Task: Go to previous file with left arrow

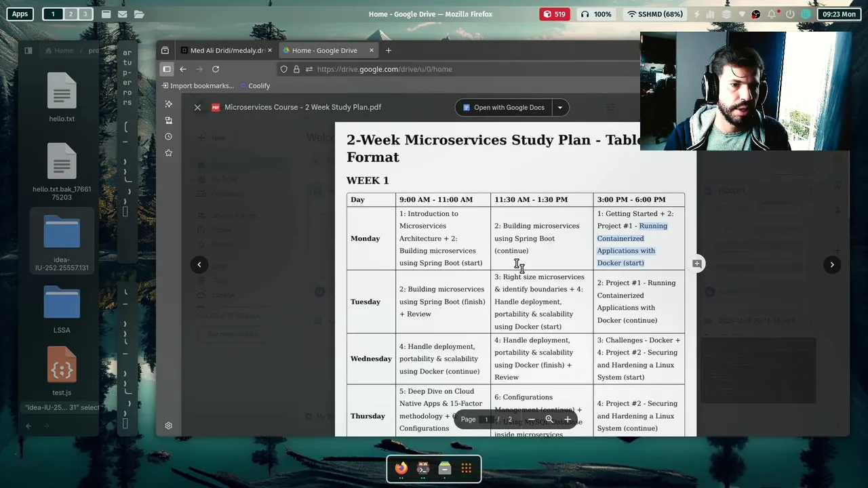Action: pos(199,264)
